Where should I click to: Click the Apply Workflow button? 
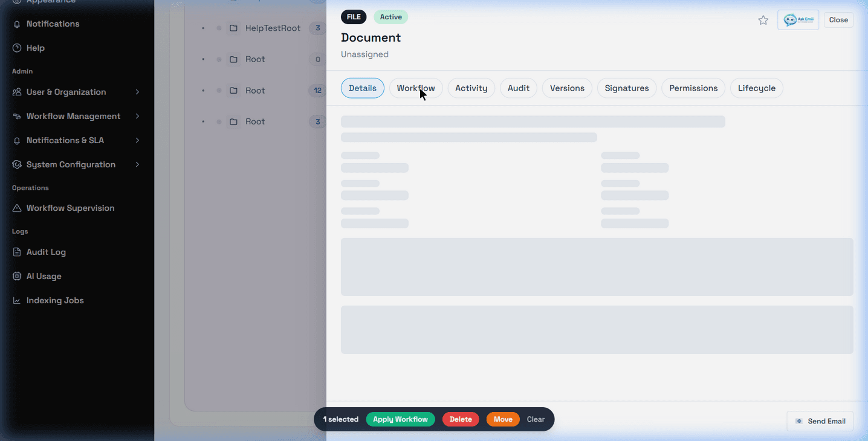[x=400, y=419]
